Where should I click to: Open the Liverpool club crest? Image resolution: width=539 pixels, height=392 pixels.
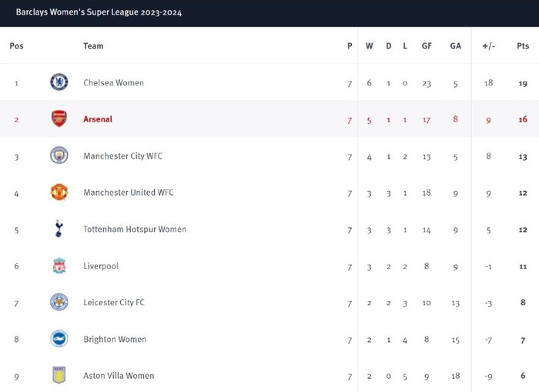(x=59, y=266)
